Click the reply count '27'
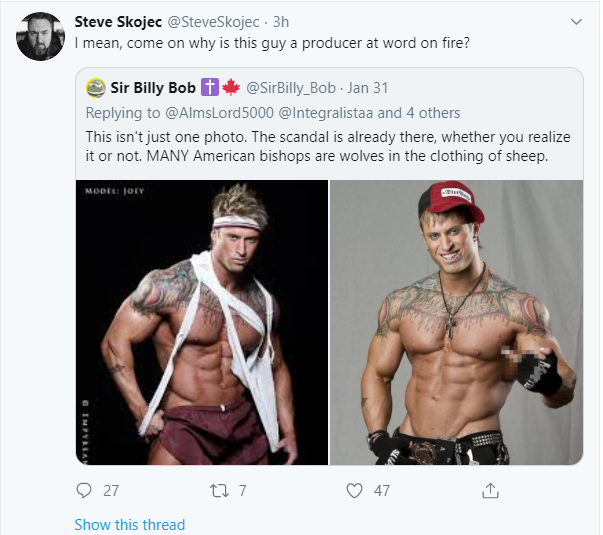Screen dimensions: 603x535 tap(111, 490)
